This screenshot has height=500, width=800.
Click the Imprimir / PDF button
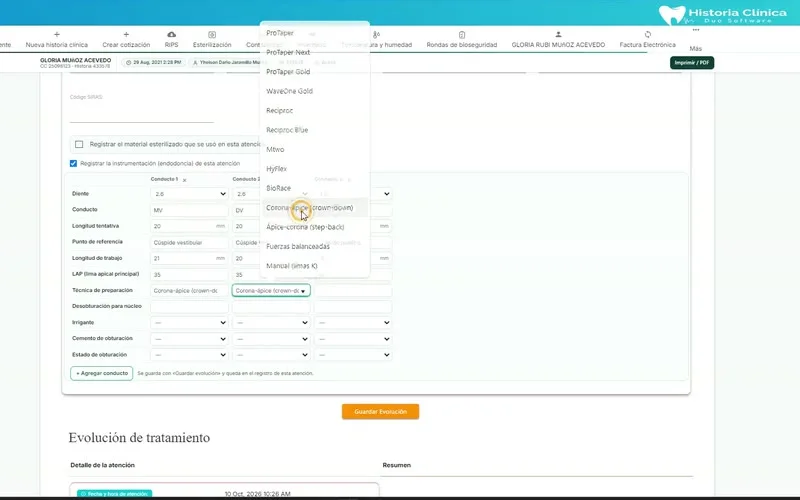[x=692, y=63]
